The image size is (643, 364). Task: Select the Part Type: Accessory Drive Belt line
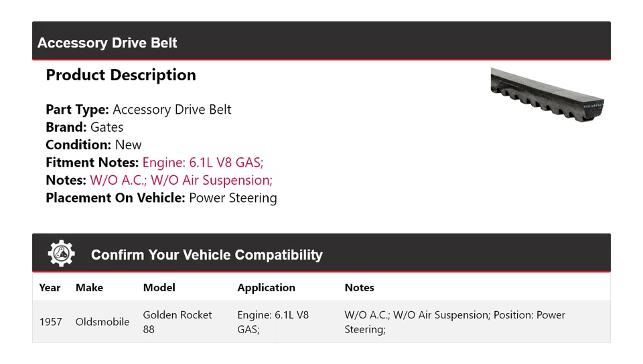(x=138, y=110)
